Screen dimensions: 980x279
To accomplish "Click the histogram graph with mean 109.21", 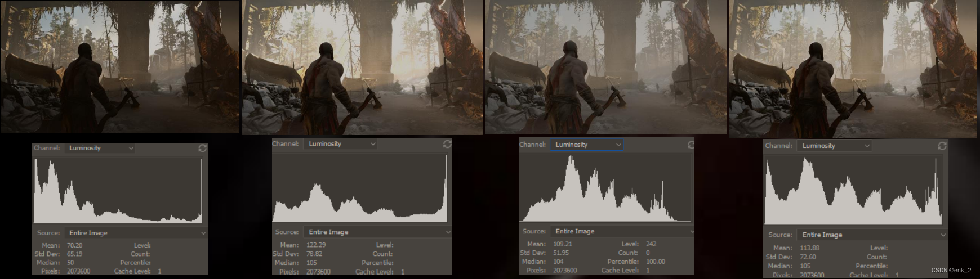I will point(605,187).
